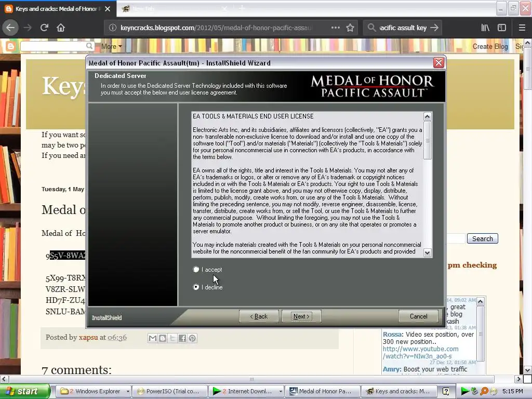Expand Internet Download taskbar group arrow
Screen dimensions: 532x399
[281, 391]
